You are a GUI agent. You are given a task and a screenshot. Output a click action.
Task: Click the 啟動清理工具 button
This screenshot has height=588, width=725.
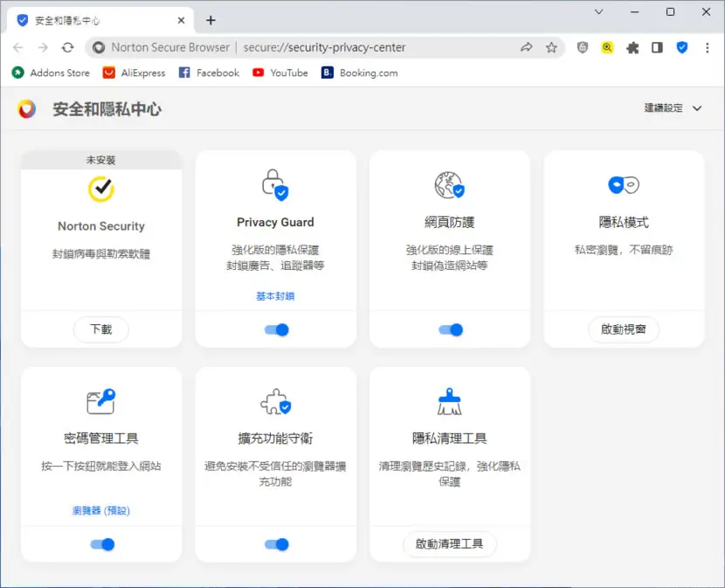point(450,544)
